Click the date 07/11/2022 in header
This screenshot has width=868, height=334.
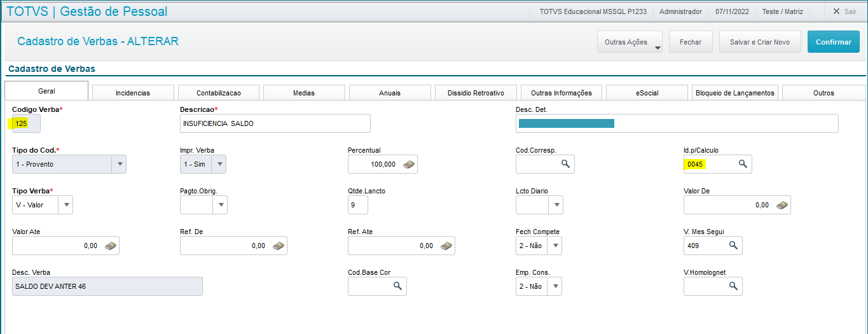(733, 11)
